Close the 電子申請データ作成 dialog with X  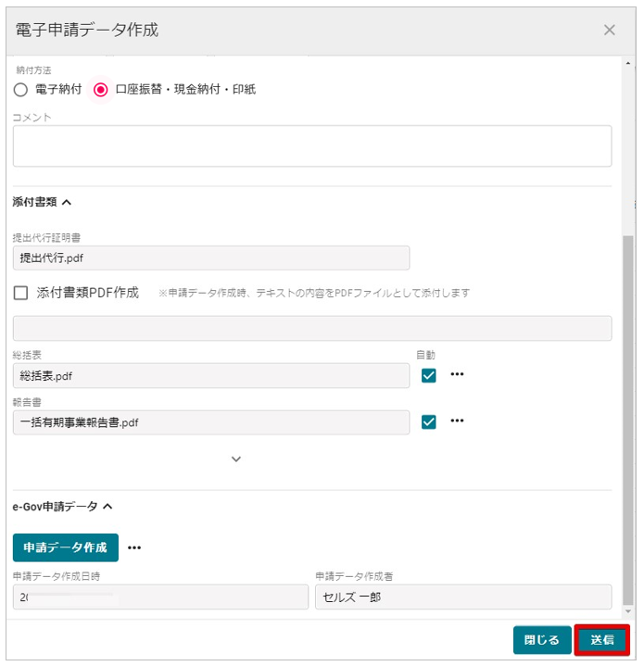pyautogui.click(x=609, y=31)
